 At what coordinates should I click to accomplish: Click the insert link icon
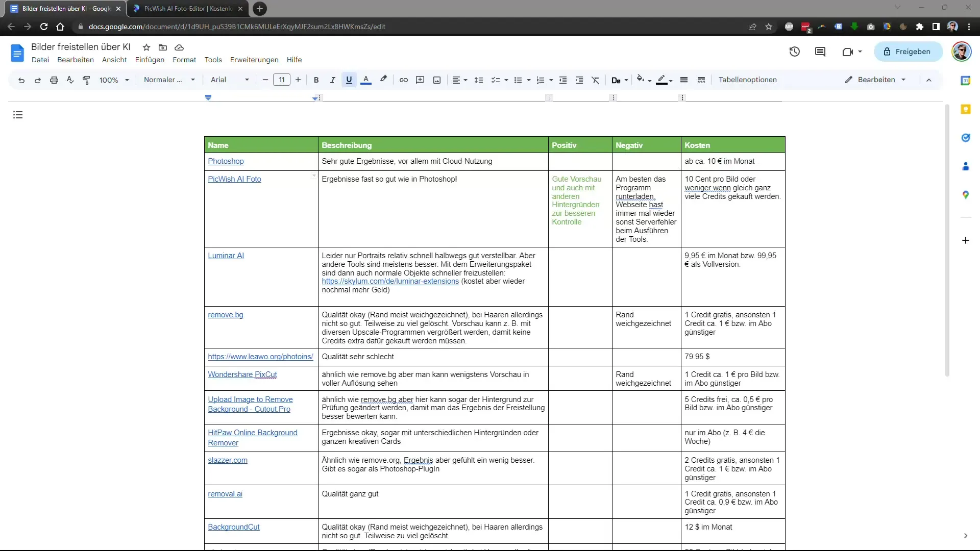point(404,80)
